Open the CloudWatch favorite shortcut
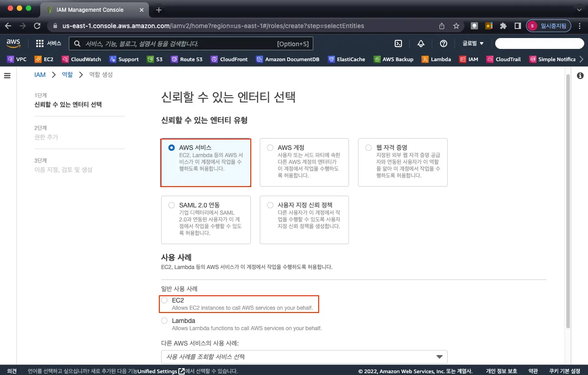Image resolution: width=588 pixels, height=375 pixels. pyautogui.click(x=81, y=59)
